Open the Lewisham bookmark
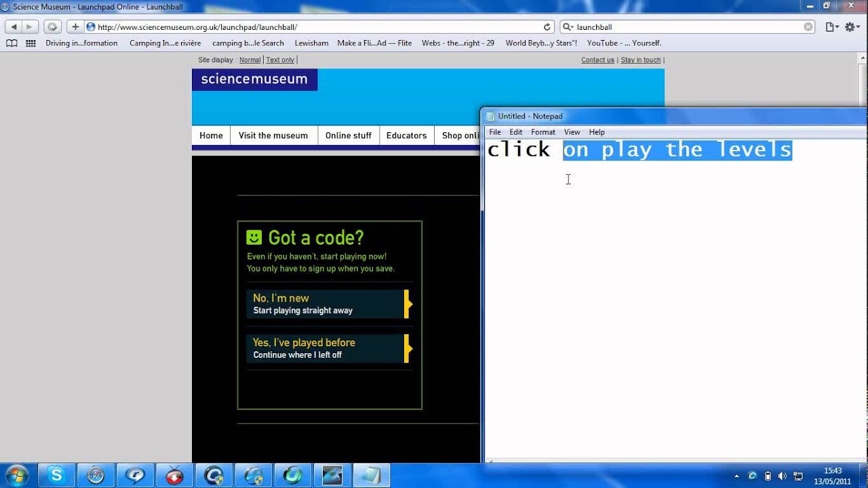Screen dimensions: 868x488 [311, 43]
